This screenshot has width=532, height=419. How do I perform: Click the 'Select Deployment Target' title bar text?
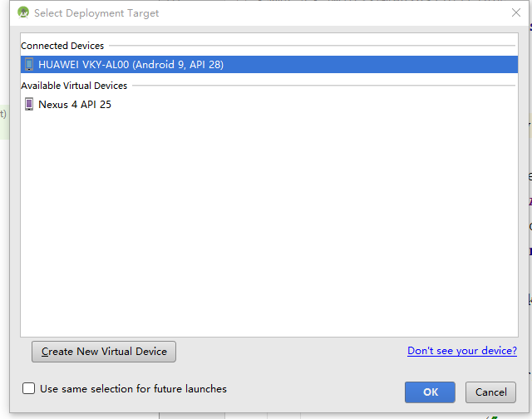click(x=96, y=13)
